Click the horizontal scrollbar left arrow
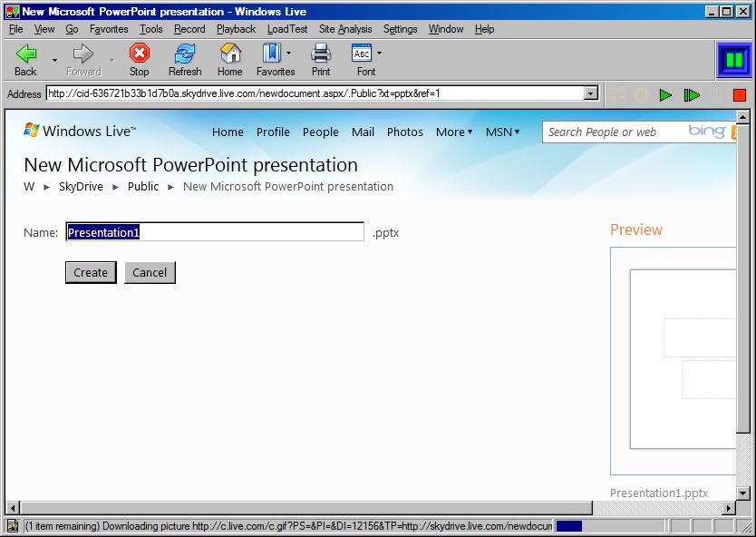 13,508
